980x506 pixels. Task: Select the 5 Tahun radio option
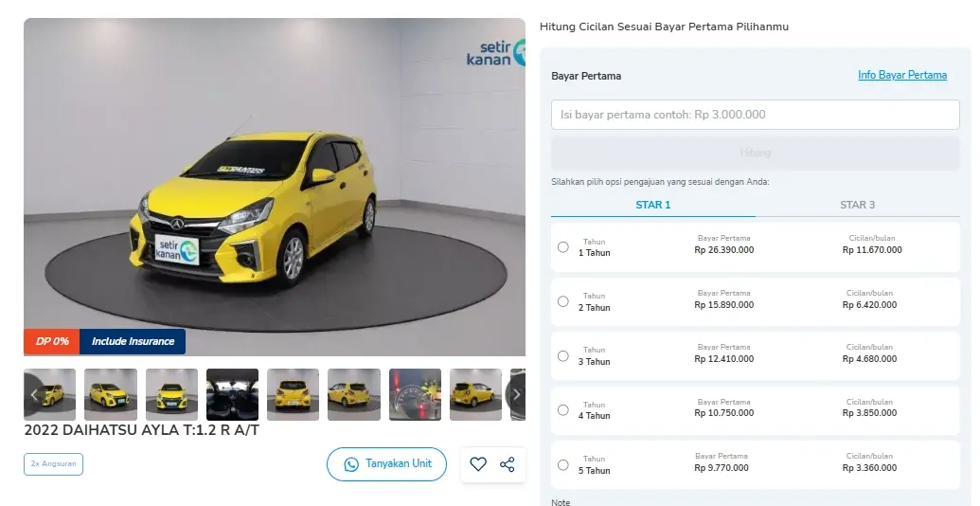(563, 465)
